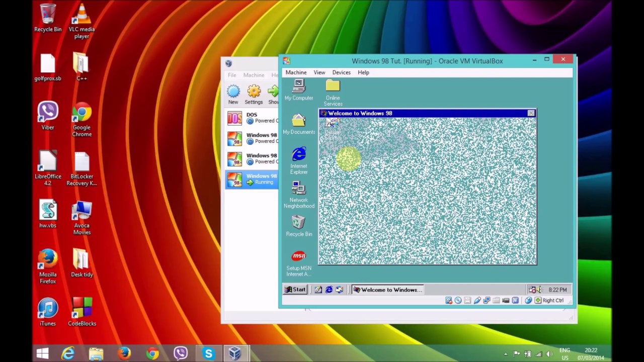The width and height of the screenshot is (644, 362).
Task: Open the Machine menu in the VM window
Action: (x=296, y=72)
